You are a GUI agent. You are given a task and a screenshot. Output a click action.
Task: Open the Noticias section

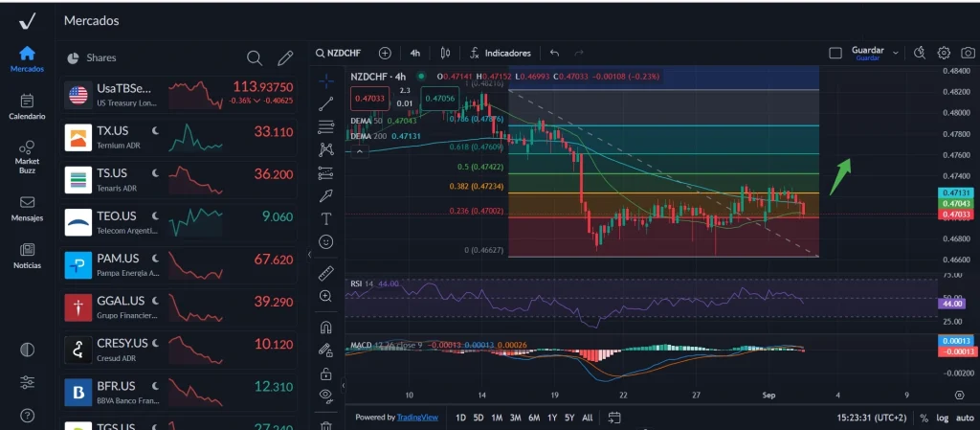[27, 257]
